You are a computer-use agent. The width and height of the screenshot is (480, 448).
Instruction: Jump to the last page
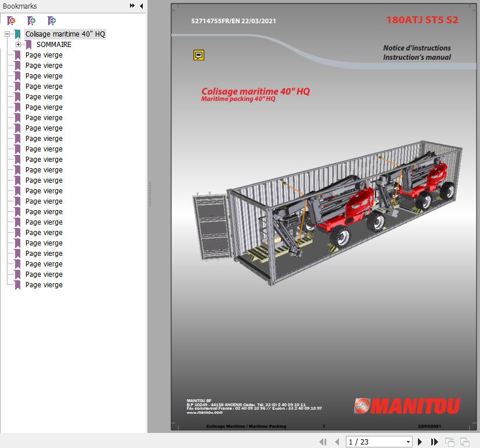pyautogui.click(x=434, y=442)
